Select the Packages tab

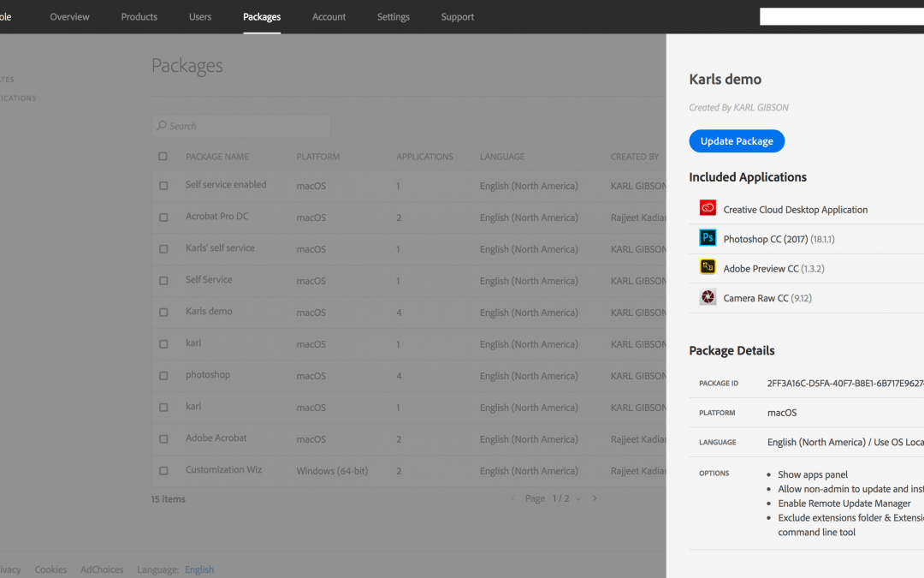pos(262,16)
